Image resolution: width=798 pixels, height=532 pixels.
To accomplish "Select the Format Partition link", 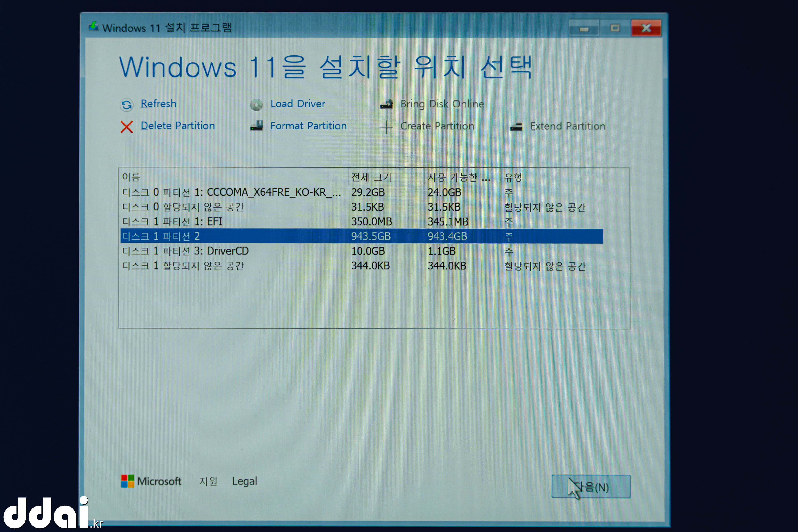I will [x=308, y=126].
